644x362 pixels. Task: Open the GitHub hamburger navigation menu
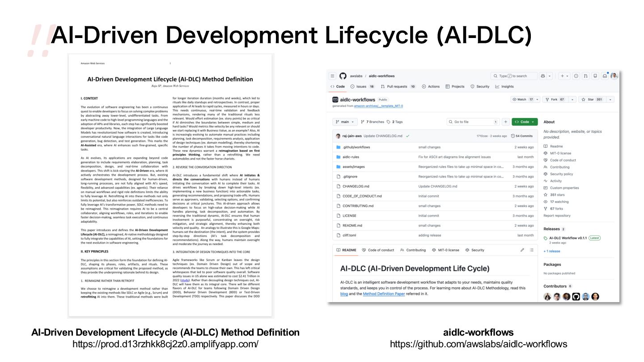[x=332, y=76]
